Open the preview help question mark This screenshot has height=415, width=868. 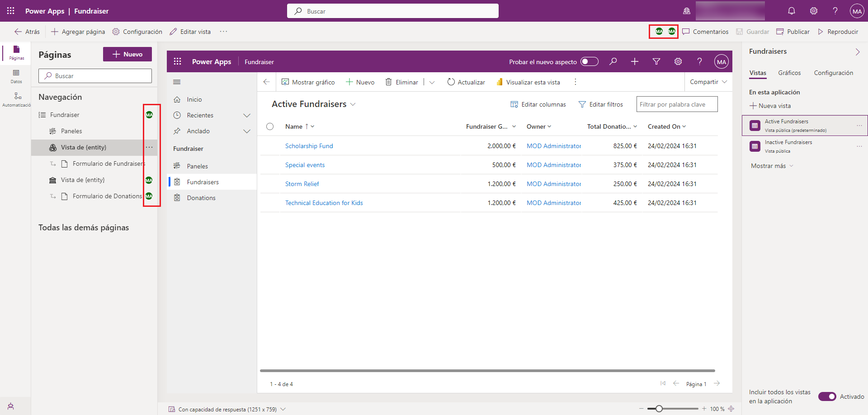coord(699,61)
